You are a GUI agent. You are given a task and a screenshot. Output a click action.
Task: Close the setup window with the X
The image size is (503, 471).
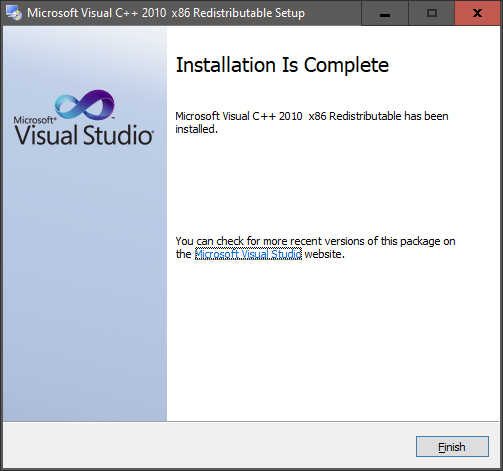pos(477,13)
